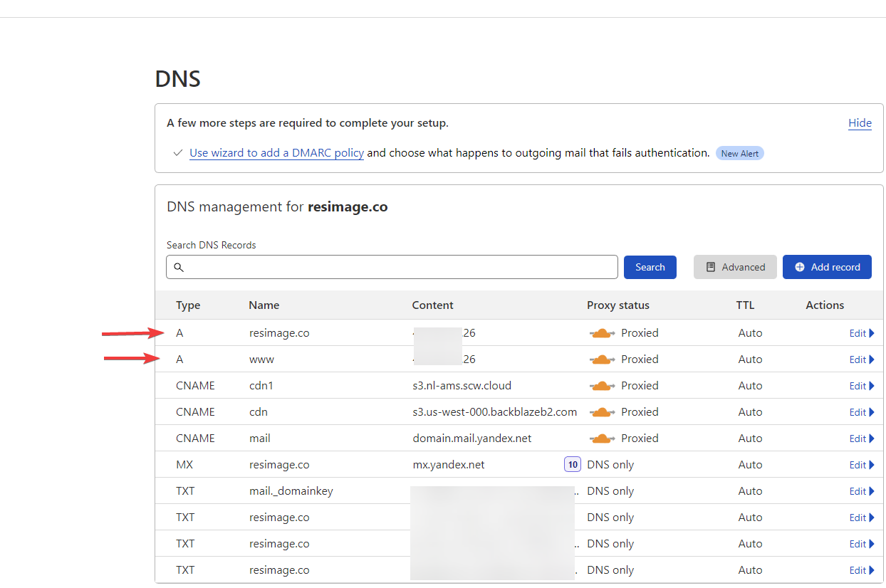This screenshot has height=588, width=886.
Task: Click the proxy cloud icon for mail CNAME
Action: pyautogui.click(x=603, y=439)
